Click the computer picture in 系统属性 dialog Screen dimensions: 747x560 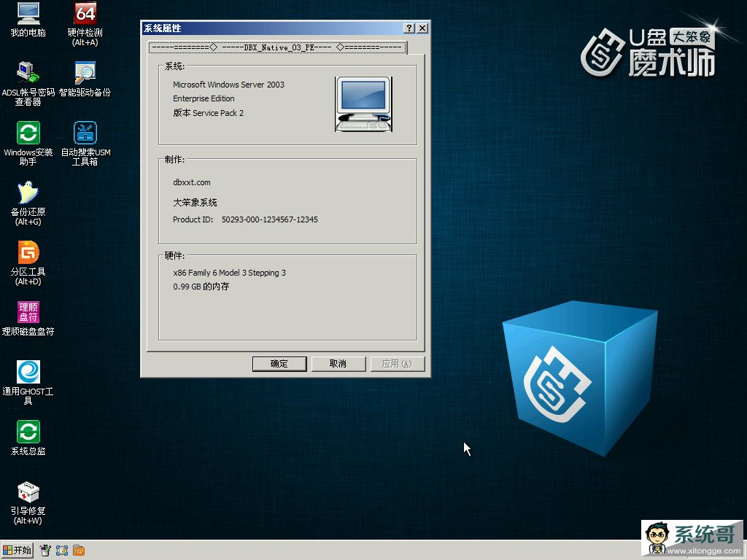(x=363, y=104)
